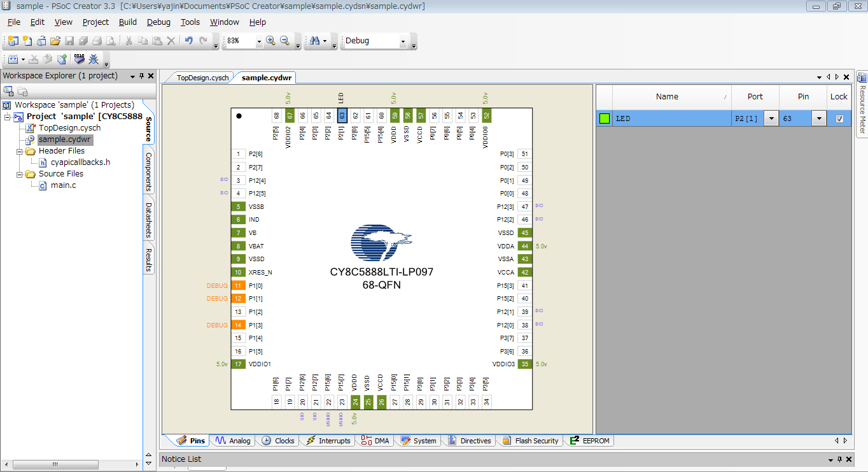Click the Paste clipboard icon
Image resolution: width=868 pixels, height=472 pixels.
coord(157,41)
